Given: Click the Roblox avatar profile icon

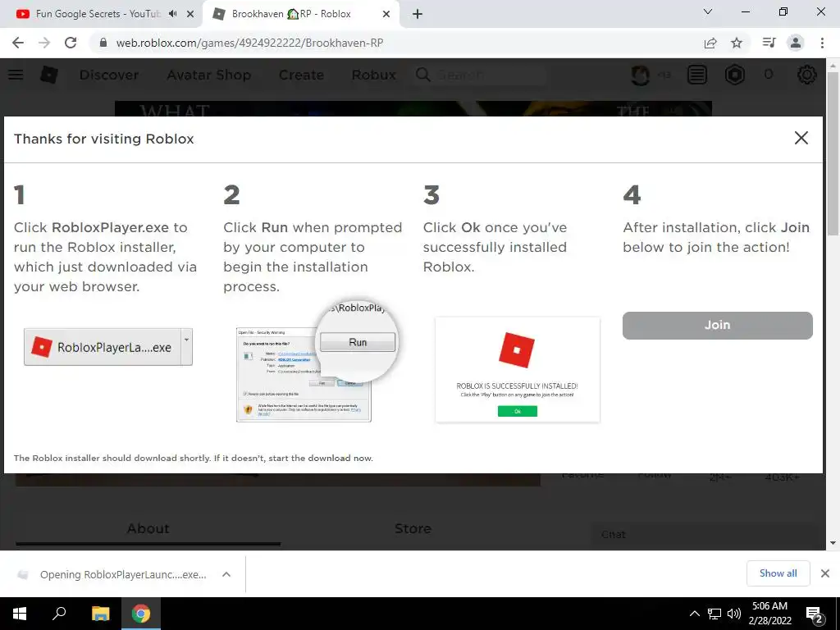Looking at the screenshot, I should pyautogui.click(x=641, y=75).
